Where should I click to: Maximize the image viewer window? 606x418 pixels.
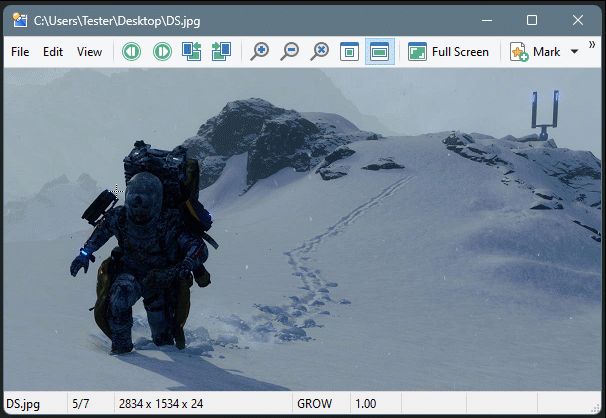point(532,20)
